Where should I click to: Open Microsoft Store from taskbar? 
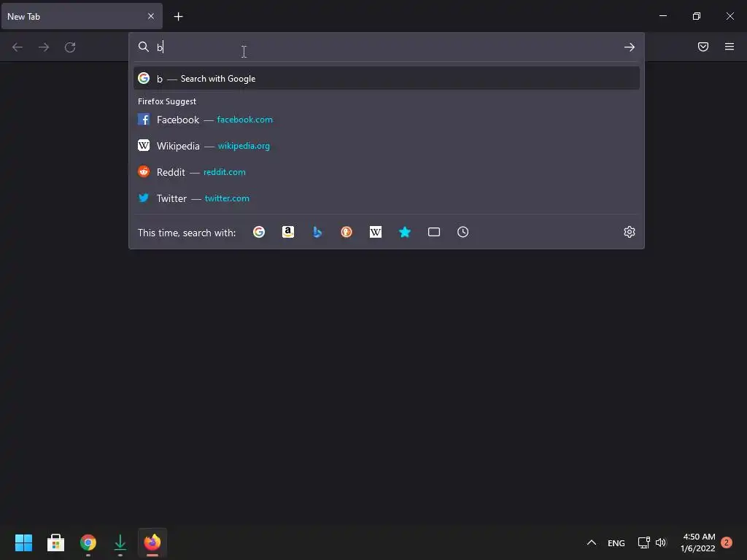pyautogui.click(x=55, y=542)
